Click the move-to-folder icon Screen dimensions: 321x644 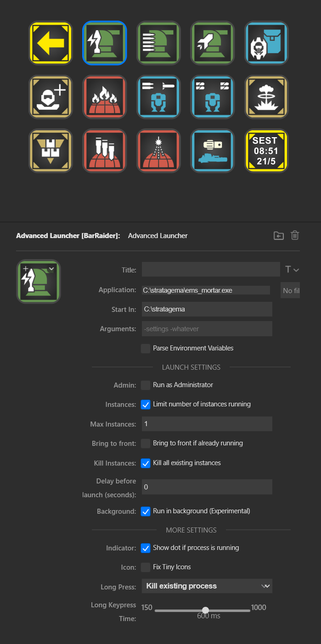[x=278, y=236]
